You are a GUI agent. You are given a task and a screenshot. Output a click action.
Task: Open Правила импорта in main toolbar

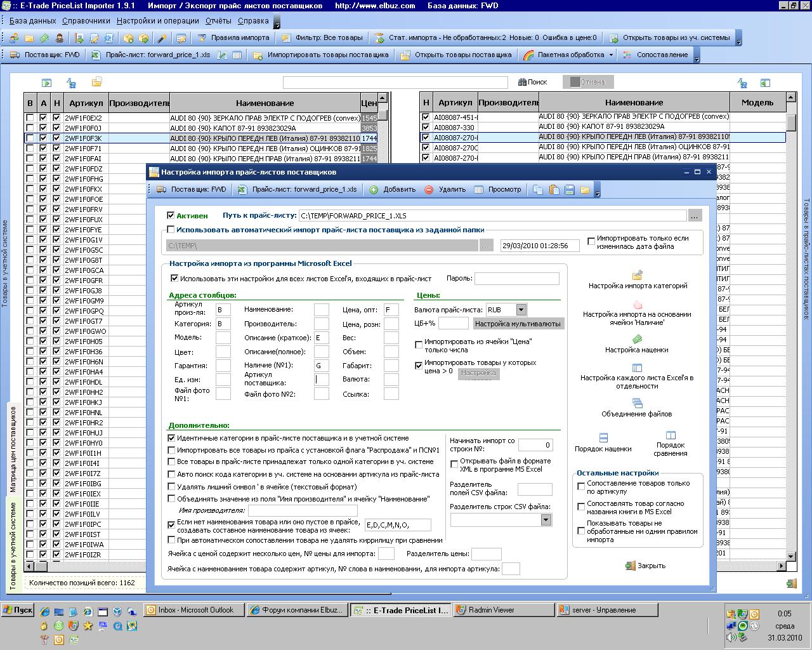pos(233,38)
